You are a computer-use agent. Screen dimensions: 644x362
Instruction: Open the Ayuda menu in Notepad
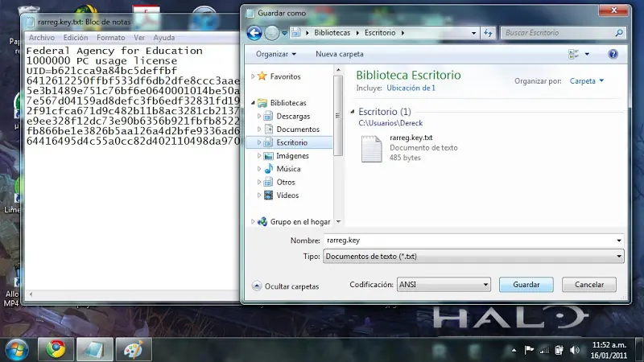tap(164, 37)
